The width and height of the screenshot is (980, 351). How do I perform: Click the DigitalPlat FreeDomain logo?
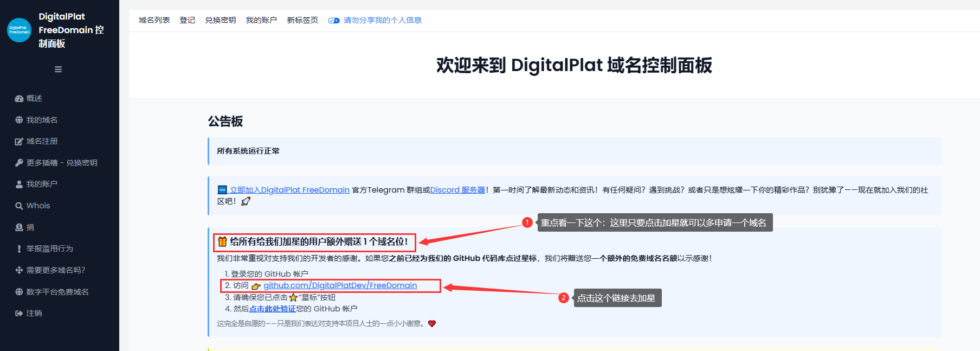[19, 30]
